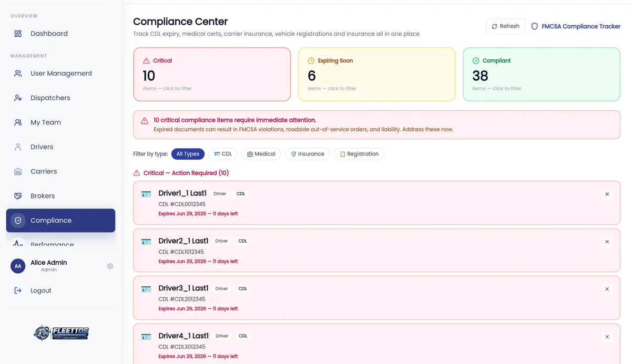Click the Critical warning triangle icon
The image size is (631, 364).
pyautogui.click(x=146, y=61)
